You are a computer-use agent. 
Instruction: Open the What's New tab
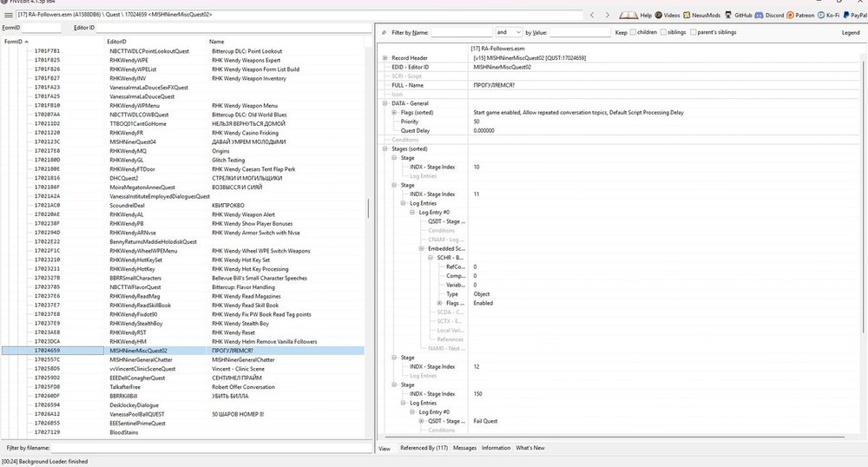pos(530,448)
